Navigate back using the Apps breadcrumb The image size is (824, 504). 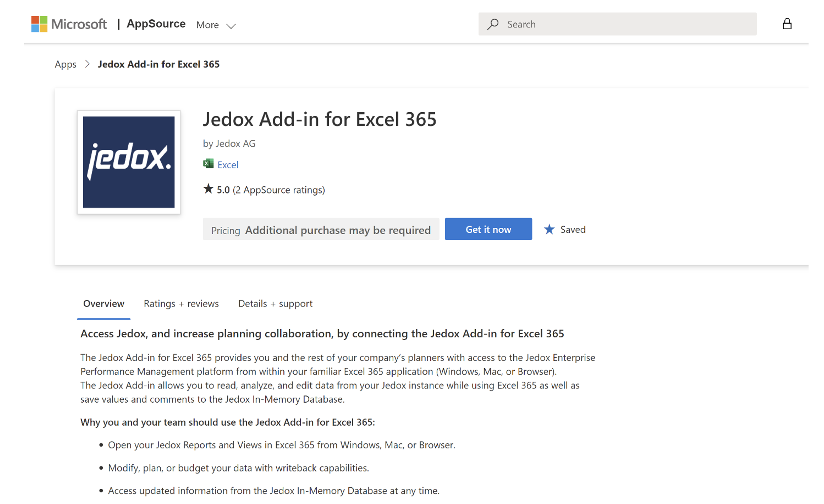pos(65,64)
